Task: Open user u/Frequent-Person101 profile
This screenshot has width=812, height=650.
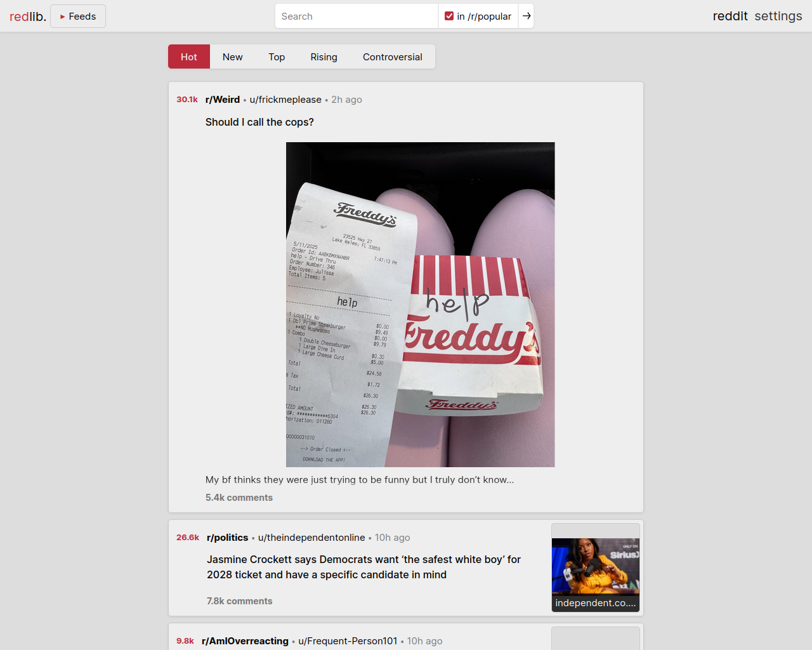Action: [x=348, y=641]
